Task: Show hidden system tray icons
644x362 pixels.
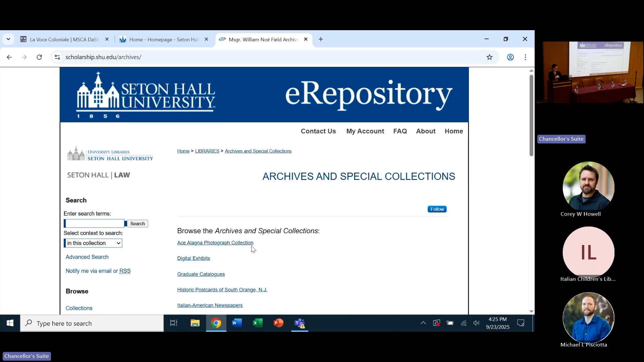Action: coord(423,323)
